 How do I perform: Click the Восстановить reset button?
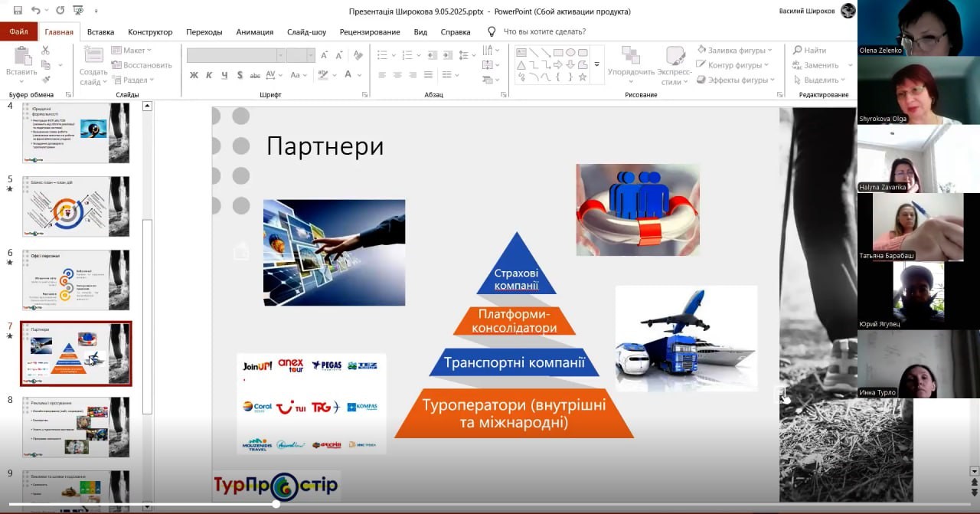pyautogui.click(x=141, y=65)
